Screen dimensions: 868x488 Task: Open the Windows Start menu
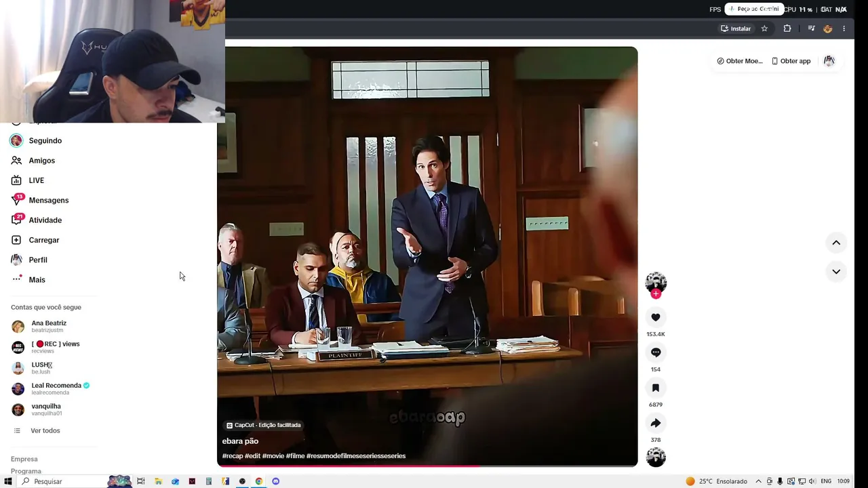[x=8, y=481]
